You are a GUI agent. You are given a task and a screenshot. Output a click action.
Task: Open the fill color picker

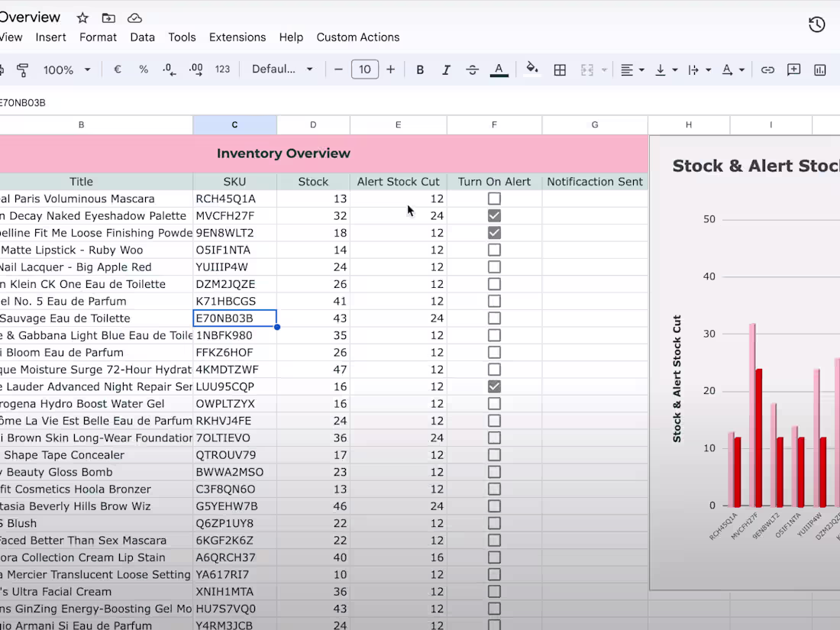click(532, 69)
